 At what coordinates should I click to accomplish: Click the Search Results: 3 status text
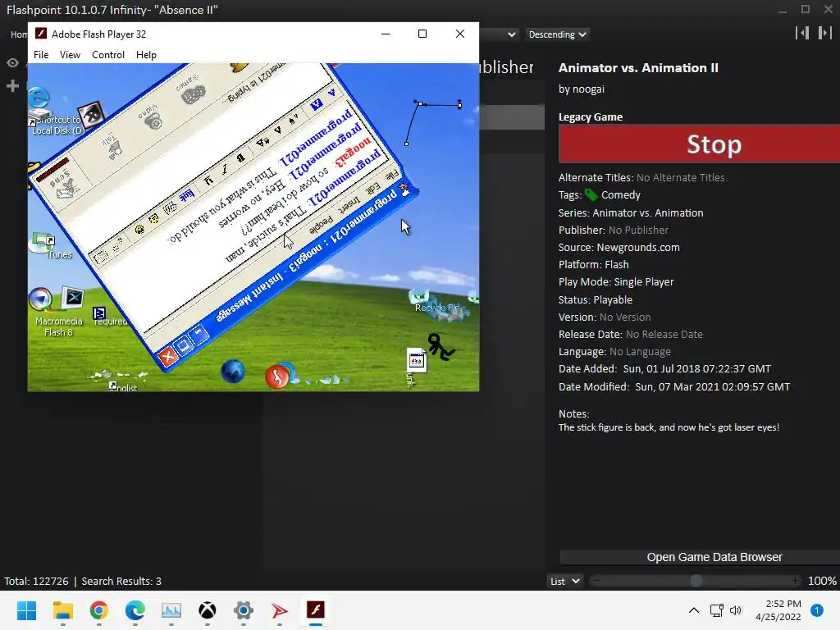(x=121, y=582)
